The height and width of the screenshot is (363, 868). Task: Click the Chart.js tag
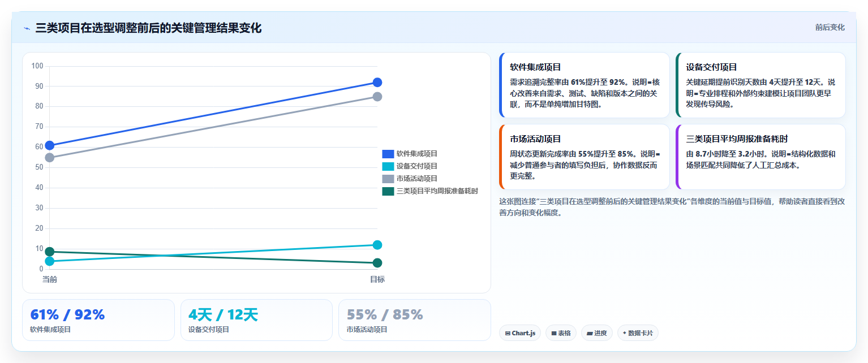click(520, 333)
